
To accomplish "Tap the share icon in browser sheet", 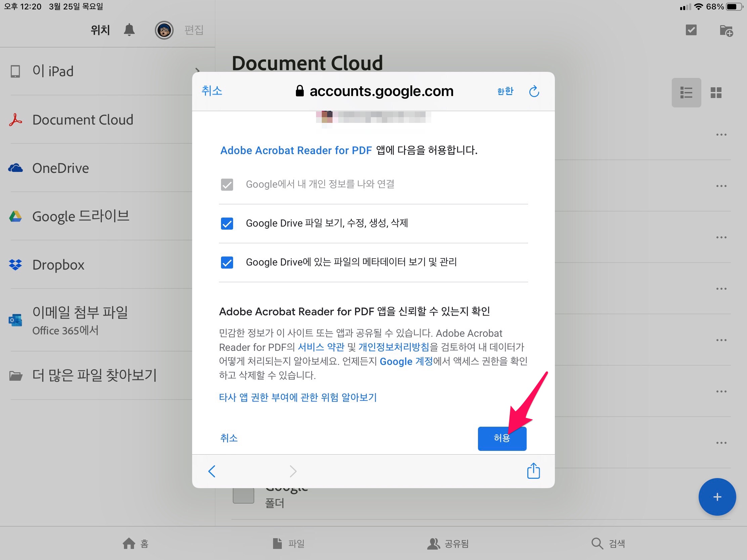I will [x=533, y=471].
